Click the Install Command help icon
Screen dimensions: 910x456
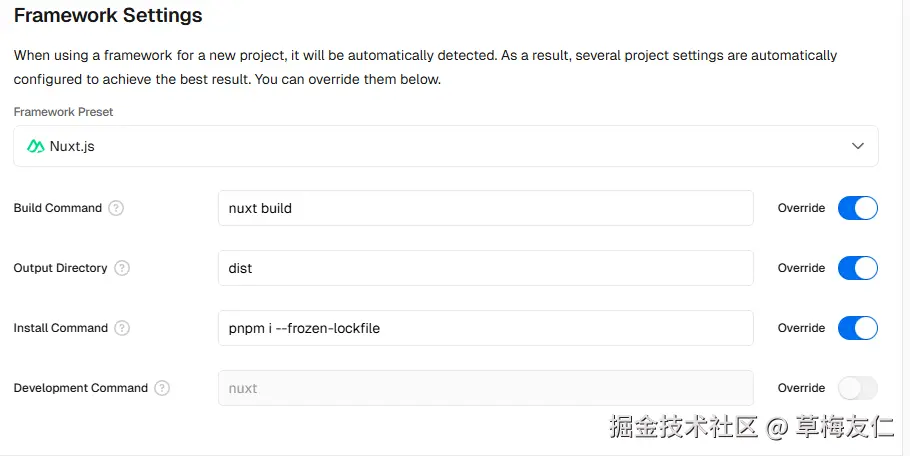tap(122, 328)
